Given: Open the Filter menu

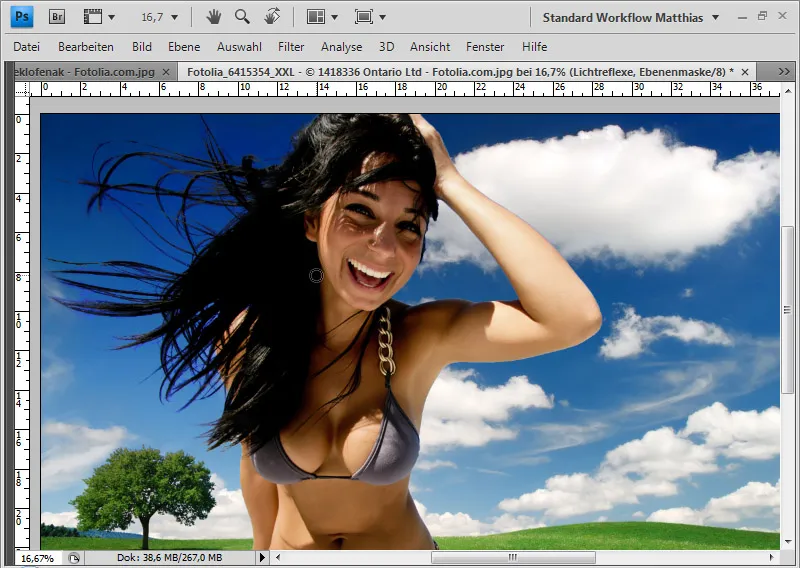Looking at the screenshot, I should click(291, 47).
